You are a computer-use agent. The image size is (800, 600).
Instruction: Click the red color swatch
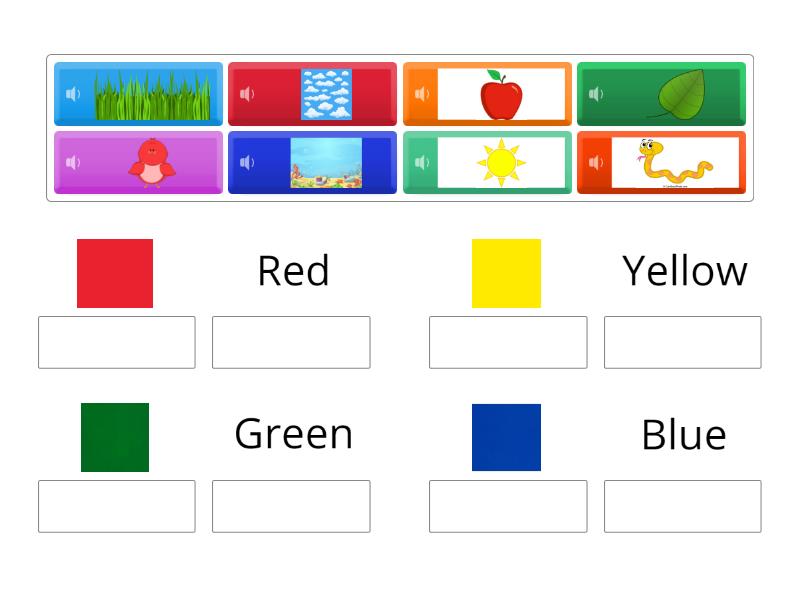(x=116, y=271)
